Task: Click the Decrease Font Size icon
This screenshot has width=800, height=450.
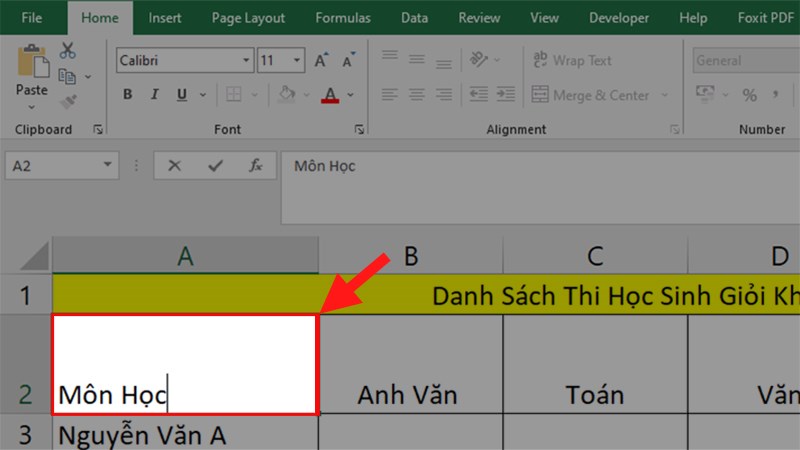Action: pyautogui.click(x=347, y=61)
